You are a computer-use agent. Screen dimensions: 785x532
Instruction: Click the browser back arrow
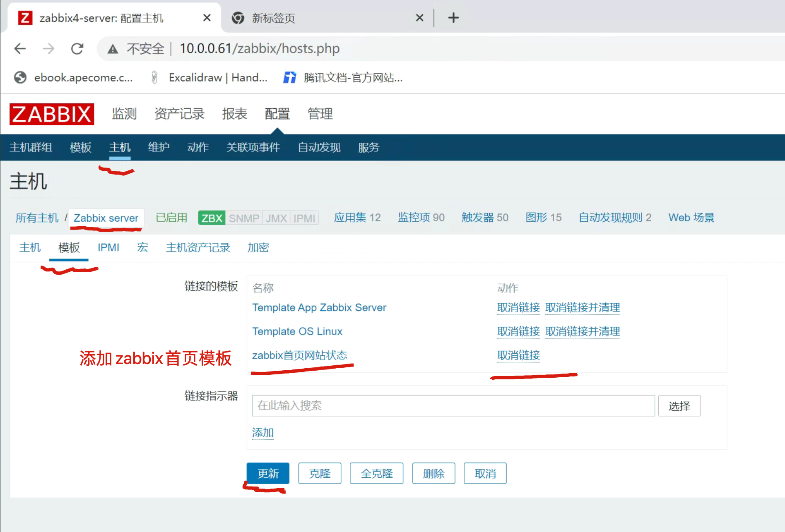[20, 49]
